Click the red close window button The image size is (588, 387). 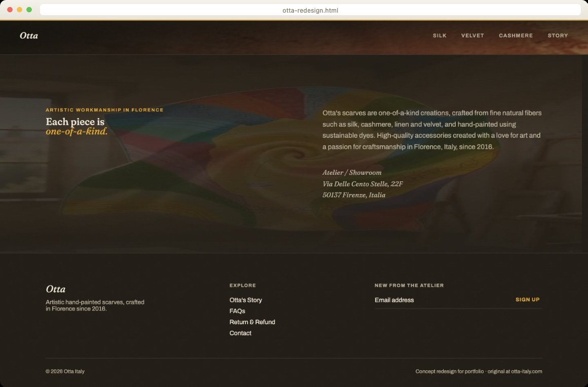click(x=10, y=10)
